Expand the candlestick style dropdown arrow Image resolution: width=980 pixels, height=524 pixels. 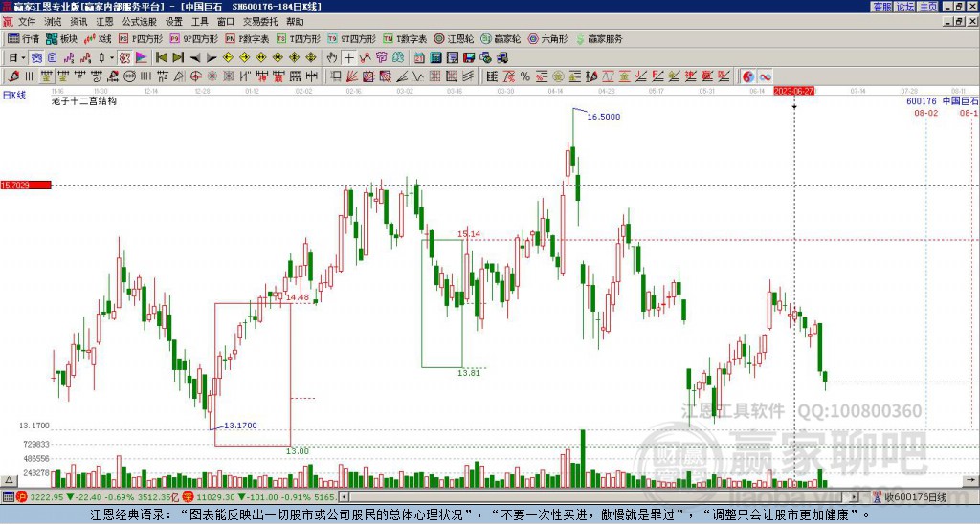tap(112, 58)
